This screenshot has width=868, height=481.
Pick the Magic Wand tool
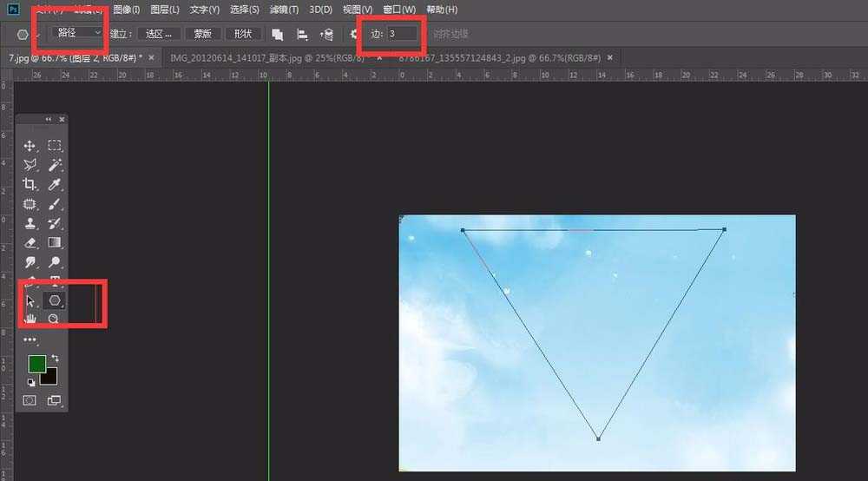54,165
